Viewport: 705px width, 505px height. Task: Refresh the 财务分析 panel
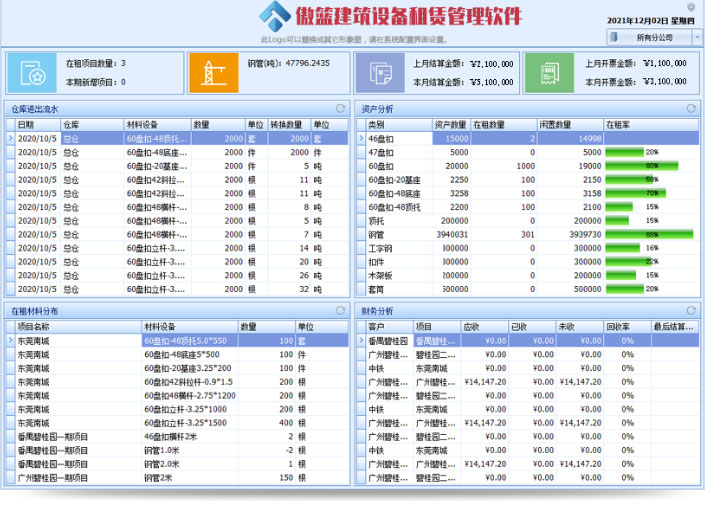690,311
